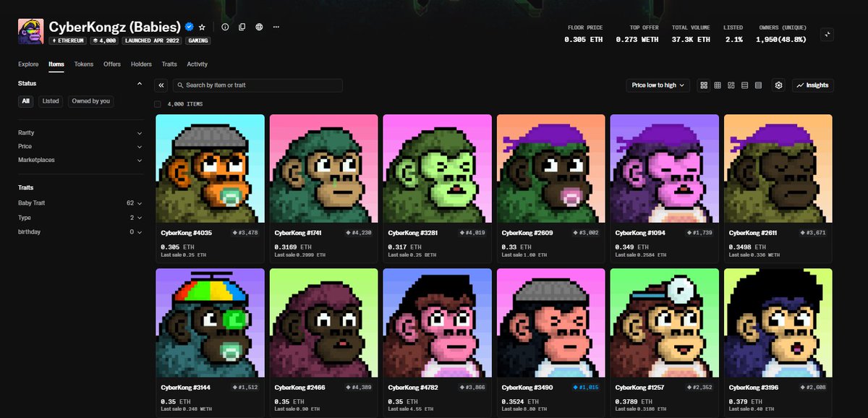868x418 pixels.
Task: Switch to the mosaic view icon
Action: [x=731, y=85]
